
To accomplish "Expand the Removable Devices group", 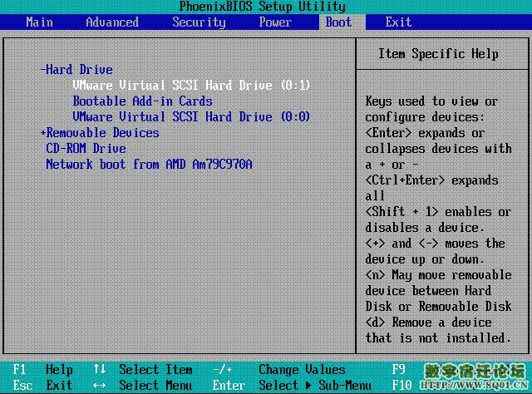I will point(100,133).
